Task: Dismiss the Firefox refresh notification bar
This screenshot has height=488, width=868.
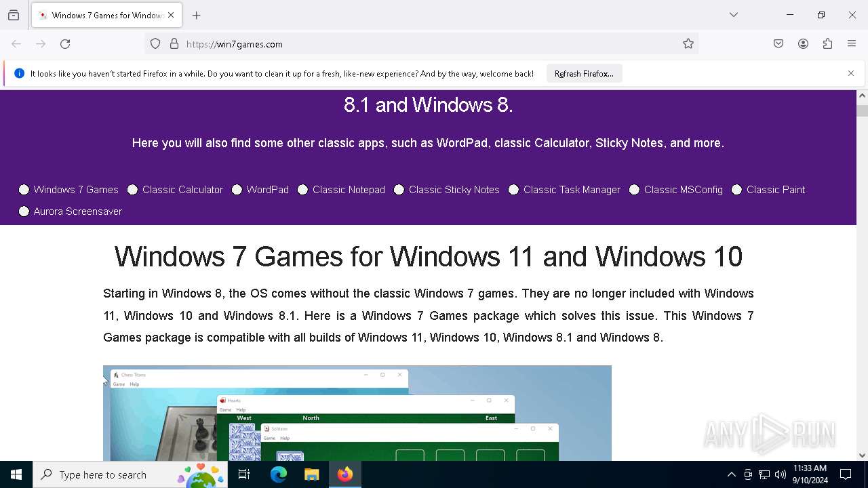Action: (x=851, y=73)
